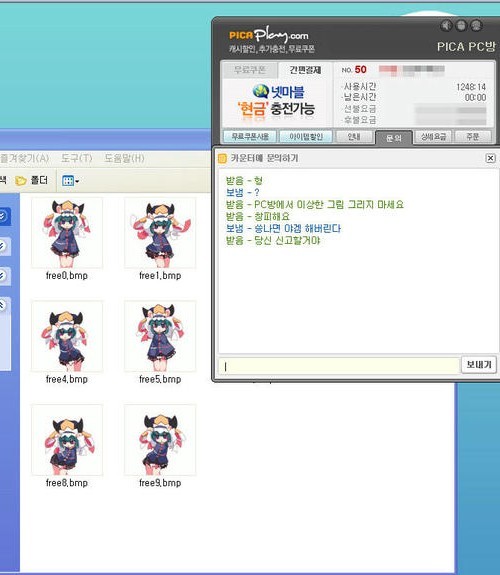Click the 무료쿠폰사용 button
Viewport: 500px width, 575px height.
(250, 137)
